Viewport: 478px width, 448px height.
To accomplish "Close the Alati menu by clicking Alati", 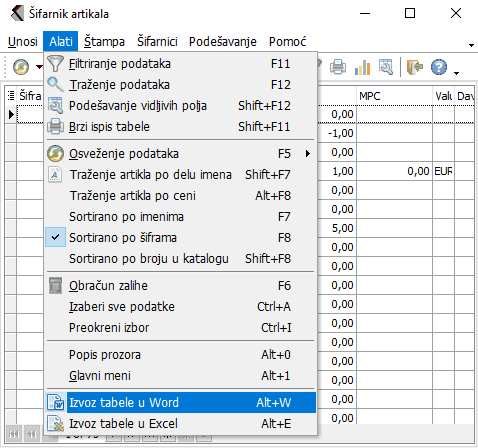I will tap(61, 41).
